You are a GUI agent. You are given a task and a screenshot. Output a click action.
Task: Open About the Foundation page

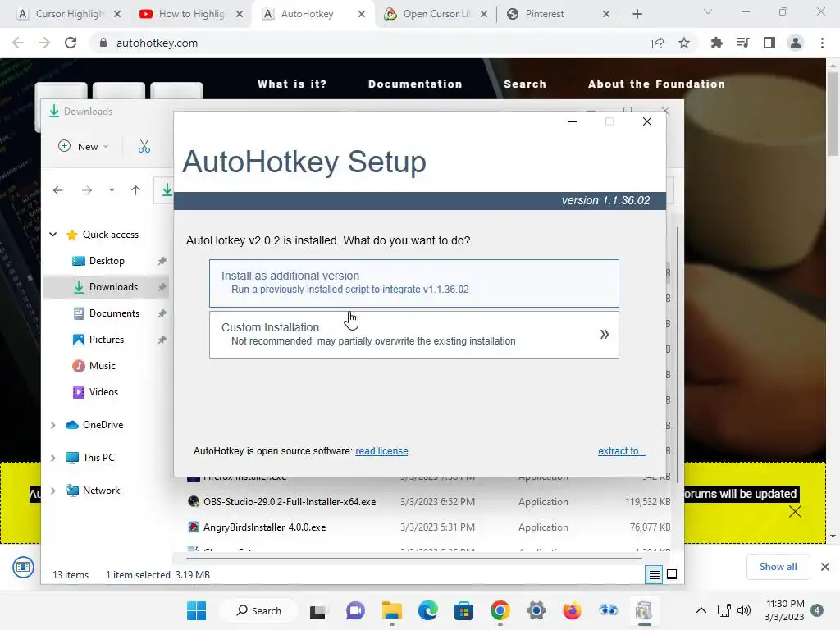pyautogui.click(x=656, y=84)
